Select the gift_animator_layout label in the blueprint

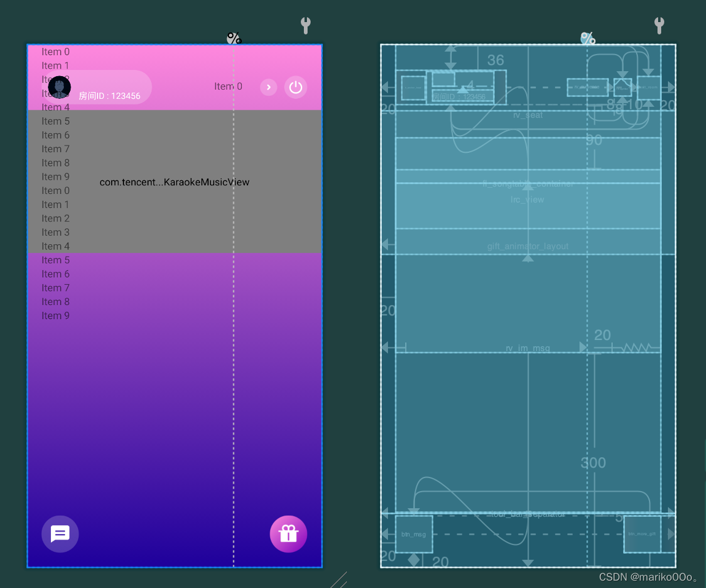tap(528, 246)
